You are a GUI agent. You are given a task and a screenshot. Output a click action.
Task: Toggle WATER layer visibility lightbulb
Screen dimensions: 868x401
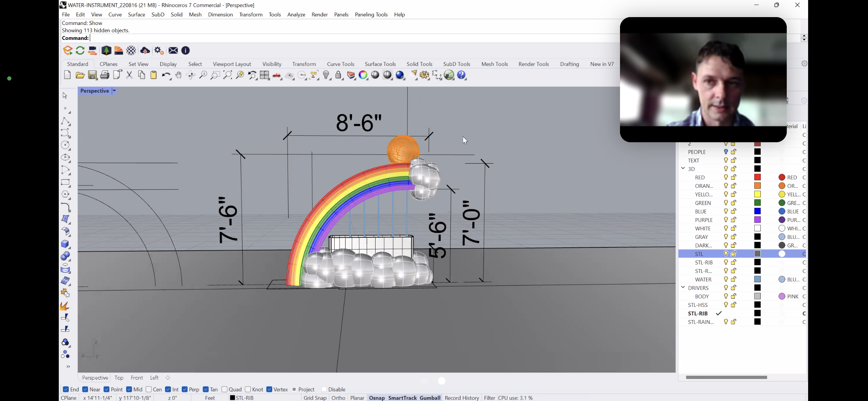pos(725,279)
